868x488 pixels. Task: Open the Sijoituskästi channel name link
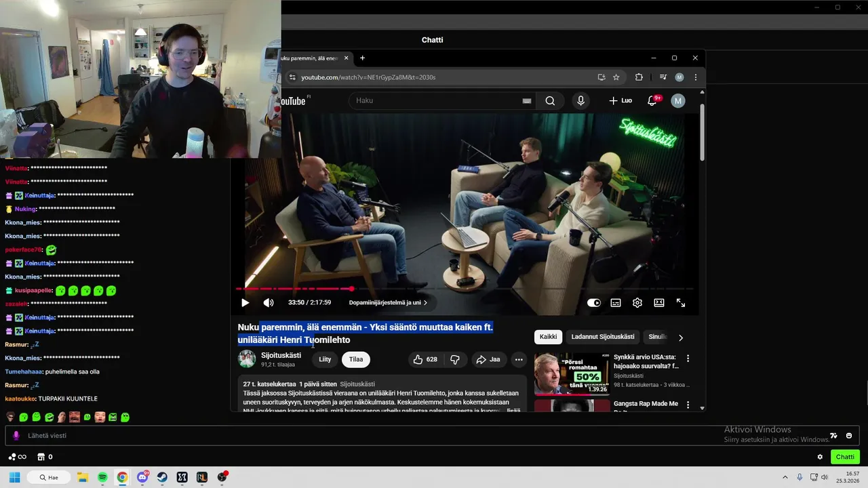click(x=281, y=356)
